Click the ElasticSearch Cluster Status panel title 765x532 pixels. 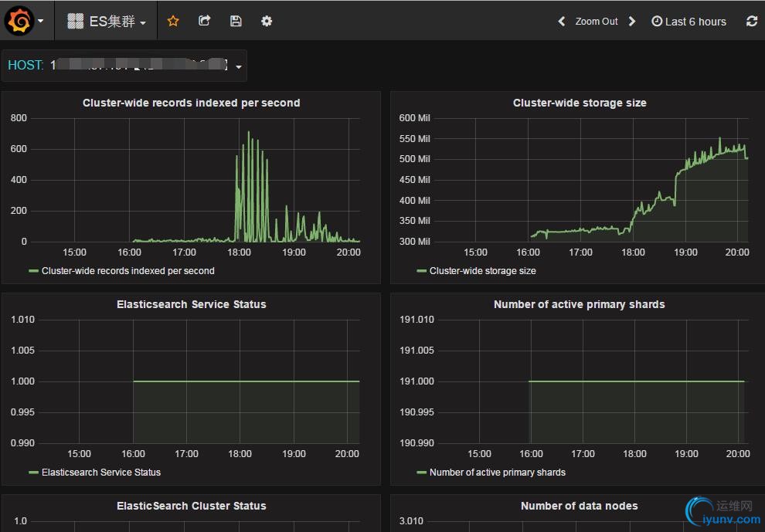(191, 506)
